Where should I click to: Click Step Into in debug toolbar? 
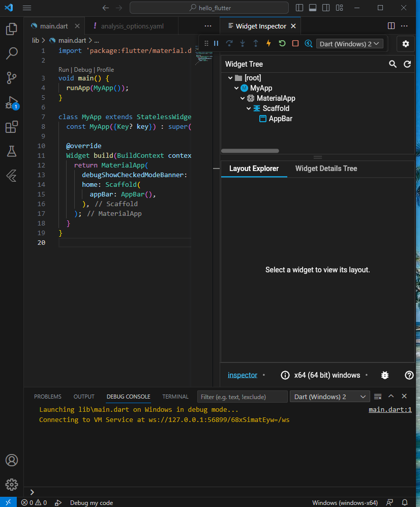(243, 43)
